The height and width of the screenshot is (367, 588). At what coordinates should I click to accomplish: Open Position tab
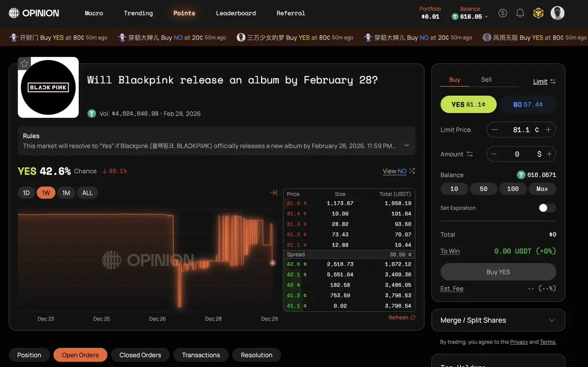tap(29, 355)
